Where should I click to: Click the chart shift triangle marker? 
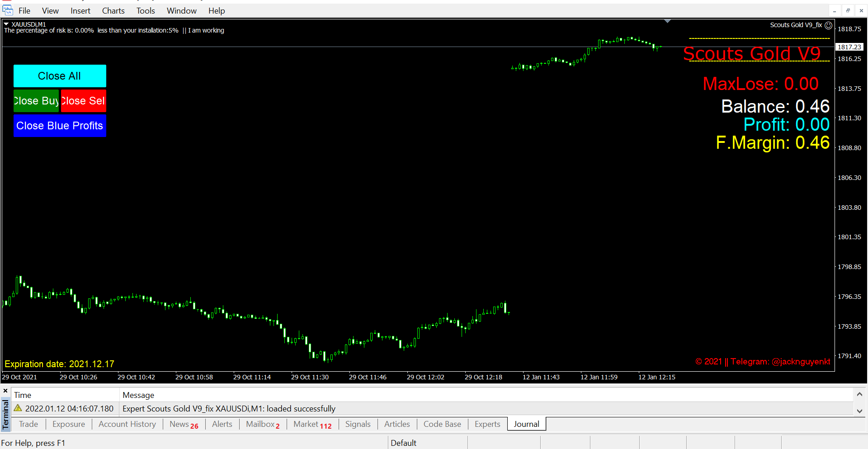click(668, 21)
